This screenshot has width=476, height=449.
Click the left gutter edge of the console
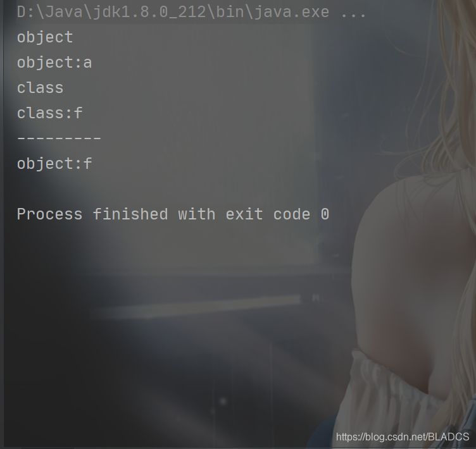2,225
